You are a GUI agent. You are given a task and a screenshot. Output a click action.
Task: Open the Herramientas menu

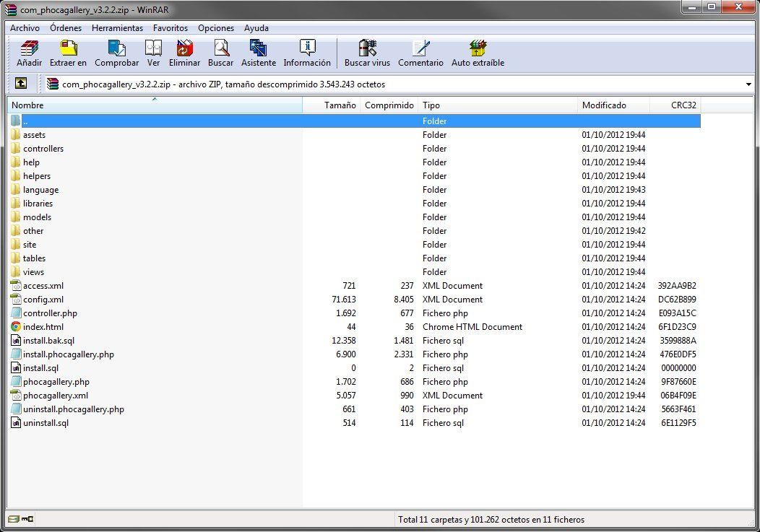pyautogui.click(x=117, y=28)
